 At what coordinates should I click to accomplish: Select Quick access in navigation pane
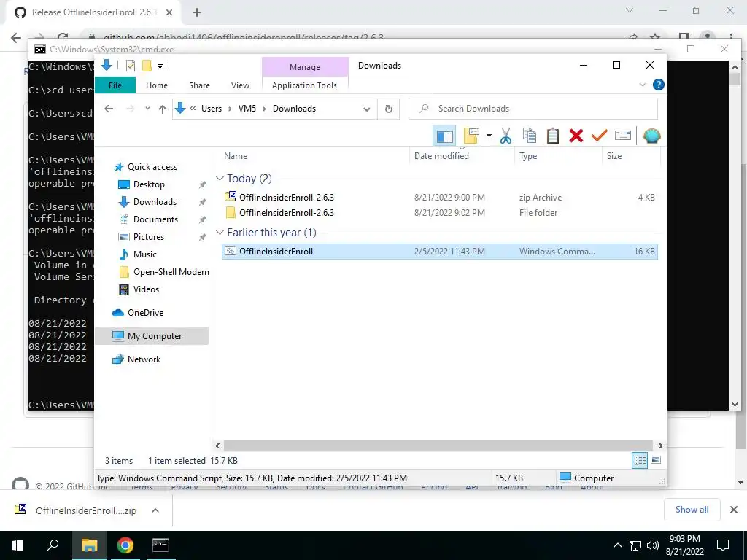152,167
